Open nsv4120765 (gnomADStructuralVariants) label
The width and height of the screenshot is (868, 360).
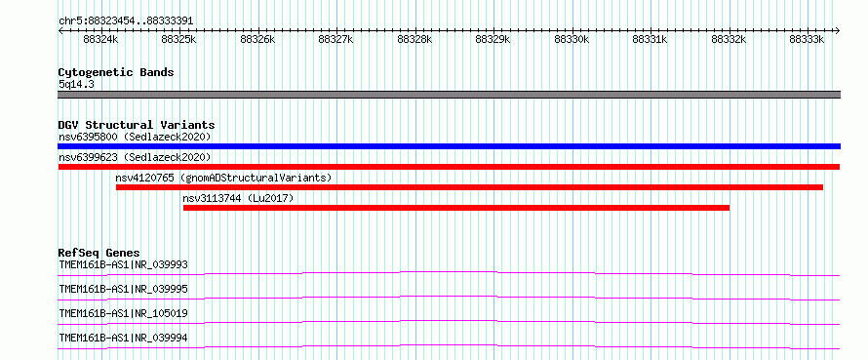(x=223, y=178)
